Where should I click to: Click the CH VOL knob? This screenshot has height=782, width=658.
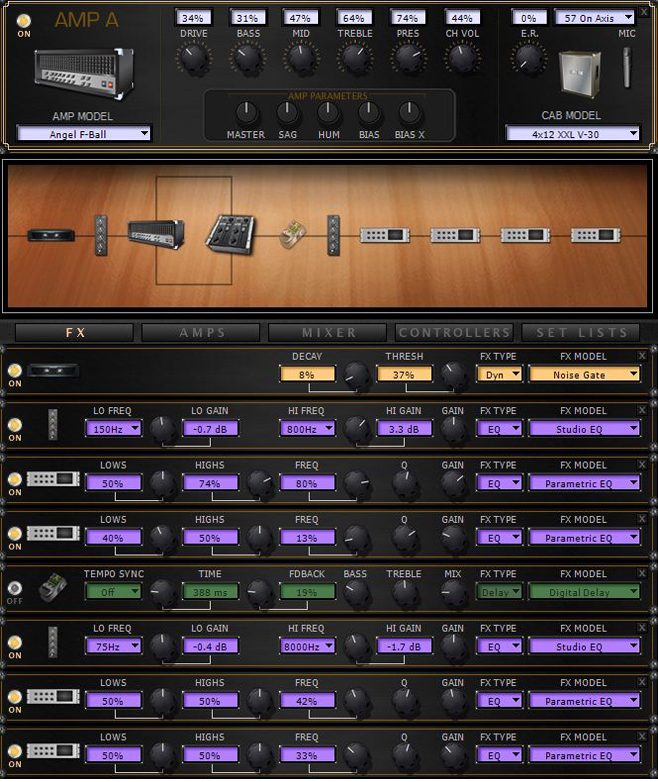[x=462, y=58]
